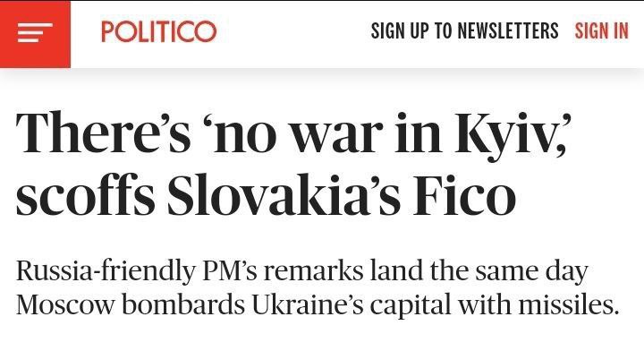Click 'scoffs' in the article headline
The width and height of the screenshot is (644, 351).
click(86, 194)
